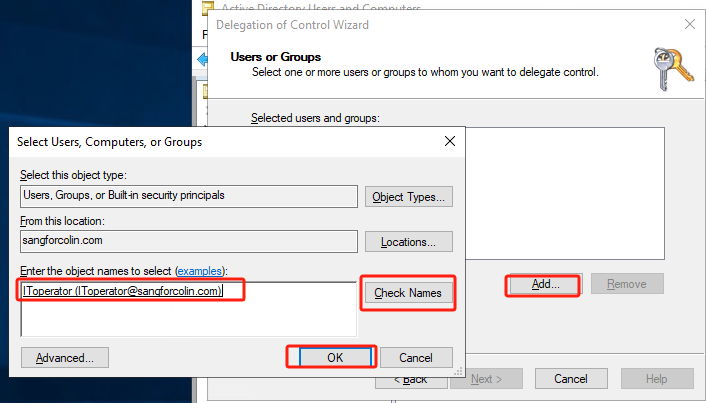Click the Check Names button
This screenshot has width=706, height=403.
pos(408,293)
